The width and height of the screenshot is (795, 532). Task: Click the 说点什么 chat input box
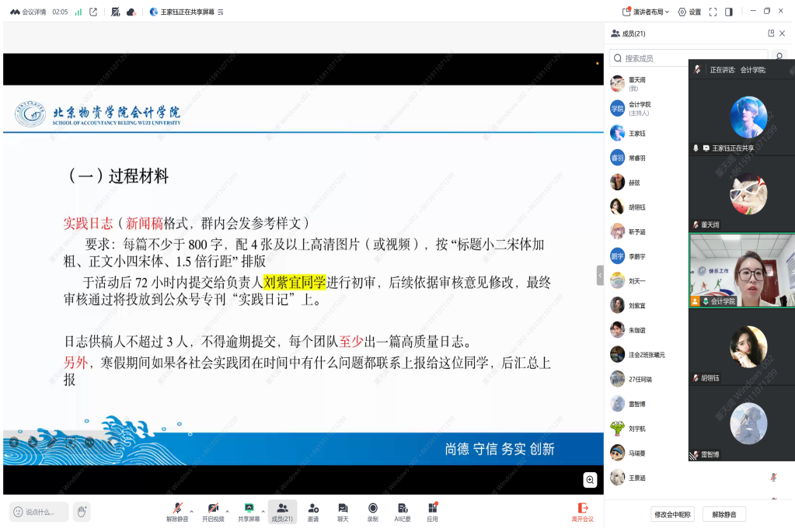point(39,512)
